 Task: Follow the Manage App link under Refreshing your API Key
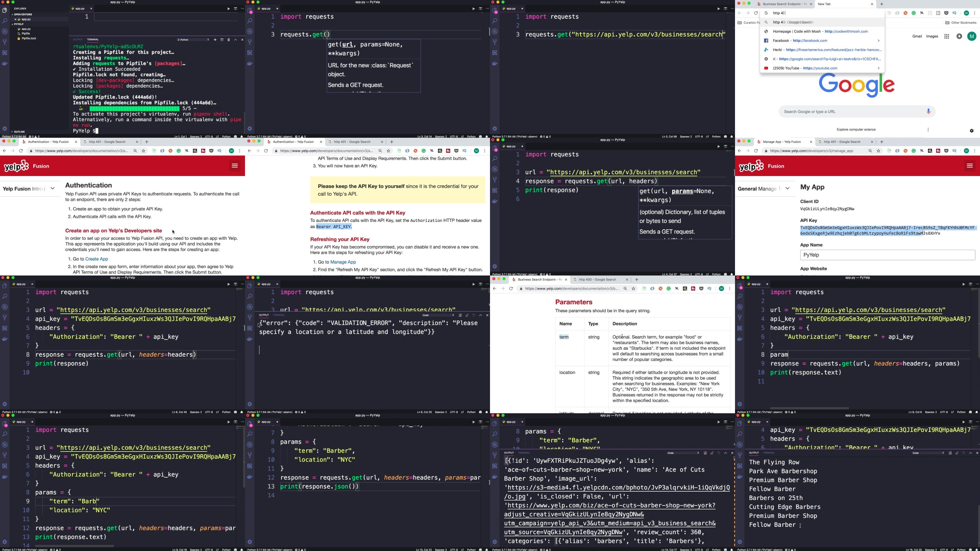[343, 262]
